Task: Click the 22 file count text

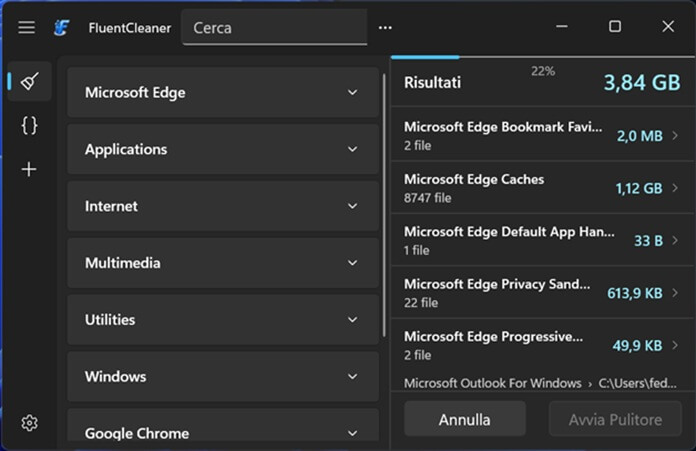Action: 421,303
